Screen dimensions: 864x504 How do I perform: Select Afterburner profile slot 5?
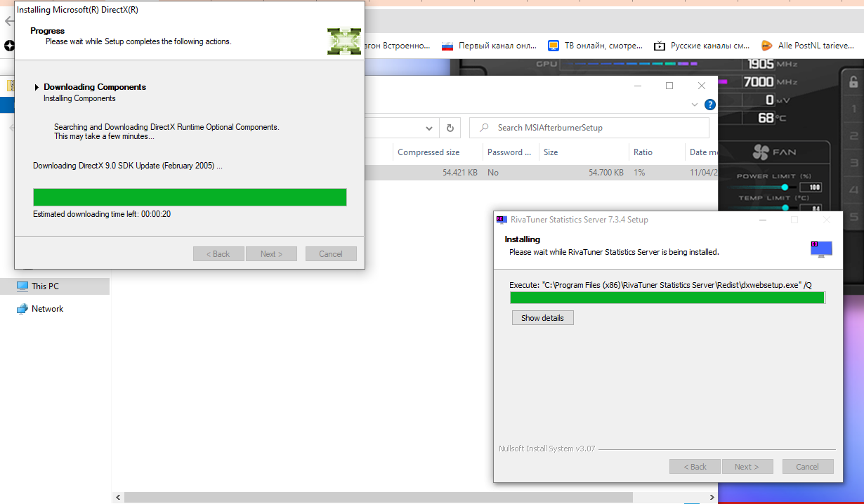[853, 217]
